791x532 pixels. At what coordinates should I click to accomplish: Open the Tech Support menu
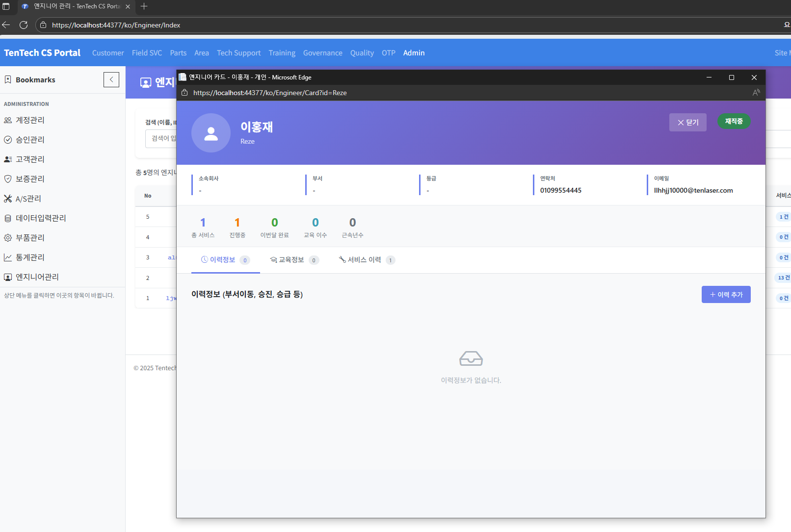[x=238, y=53]
